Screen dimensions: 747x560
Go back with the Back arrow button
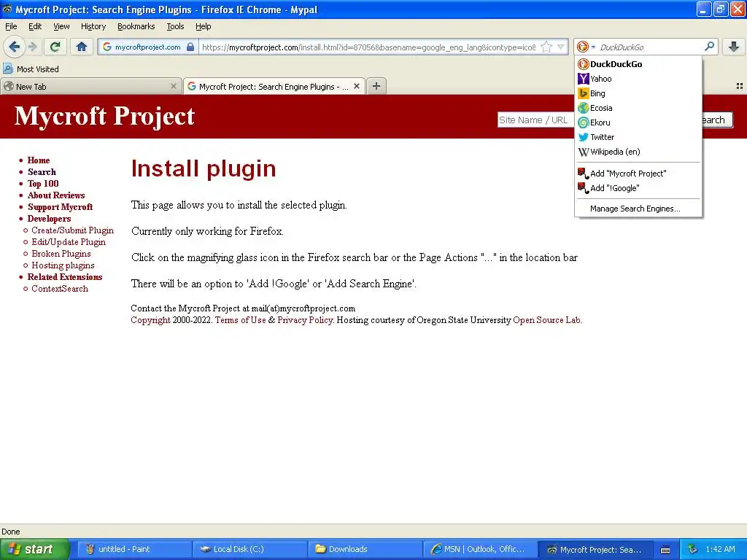pos(14,47)
